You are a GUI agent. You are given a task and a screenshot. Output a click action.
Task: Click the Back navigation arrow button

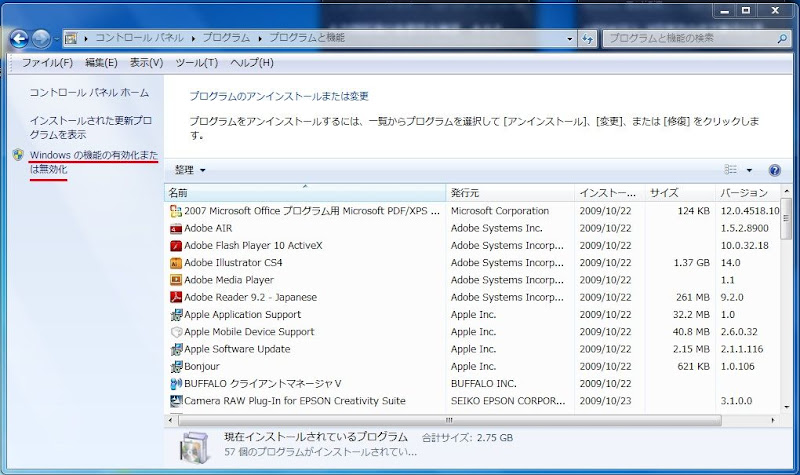pos(19,39)
